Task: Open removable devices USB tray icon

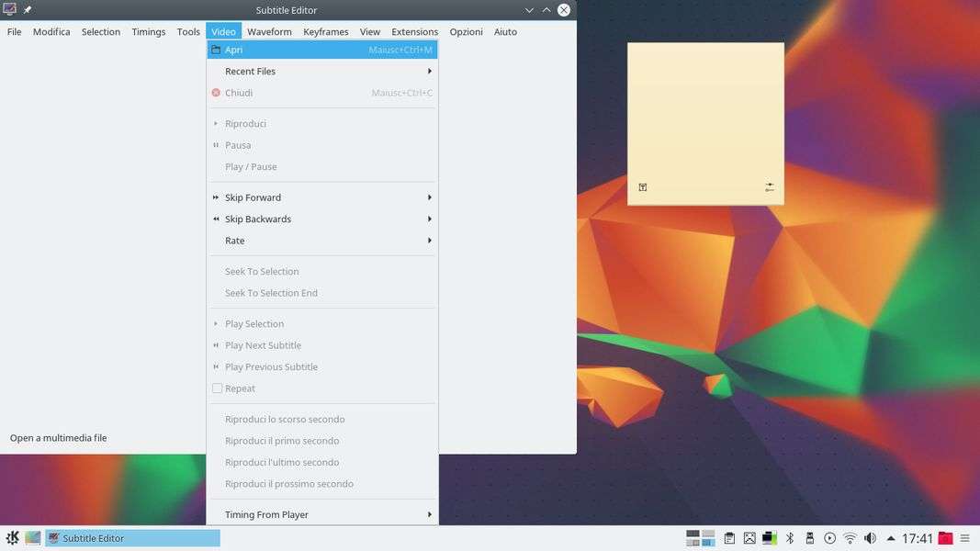Action: pos(810,538)
